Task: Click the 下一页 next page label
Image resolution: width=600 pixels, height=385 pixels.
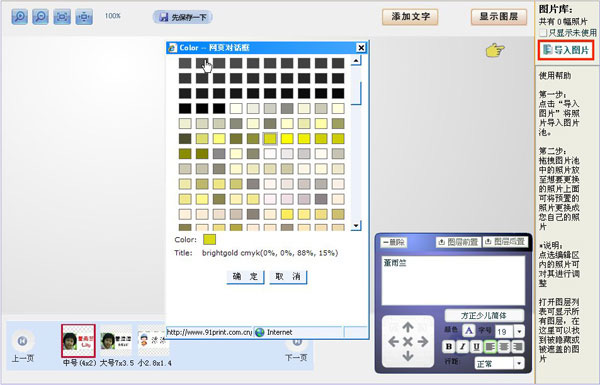Action: (x=296, y=358)
